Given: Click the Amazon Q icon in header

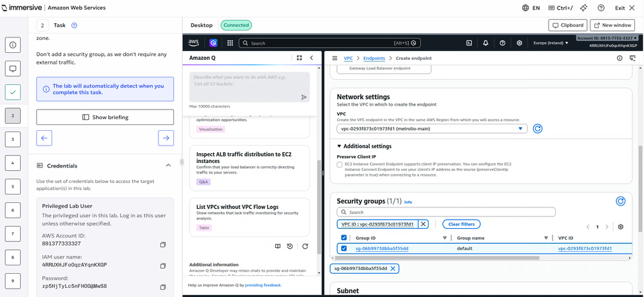Looking at the screenshot, I should (213, 43).
